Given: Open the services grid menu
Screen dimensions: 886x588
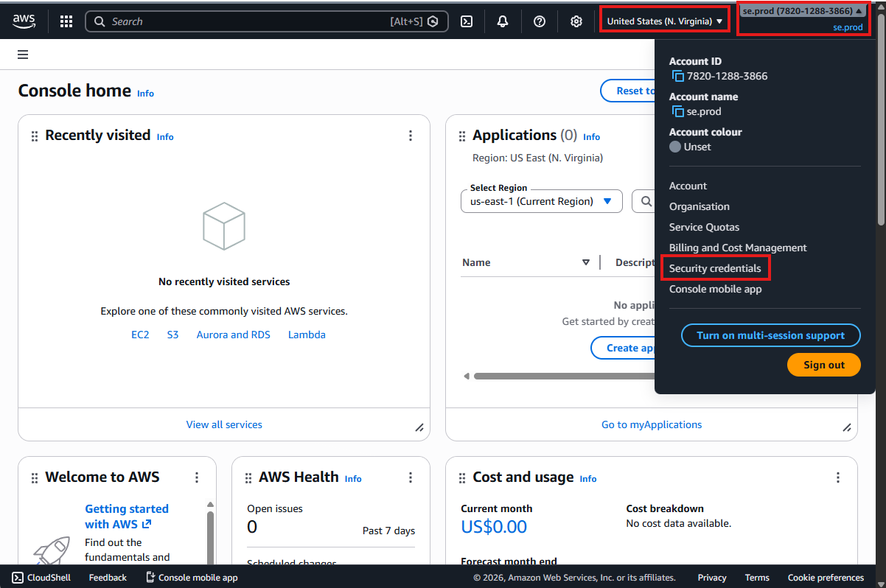Looking at the screenshot, I should (x=66, y=21).
